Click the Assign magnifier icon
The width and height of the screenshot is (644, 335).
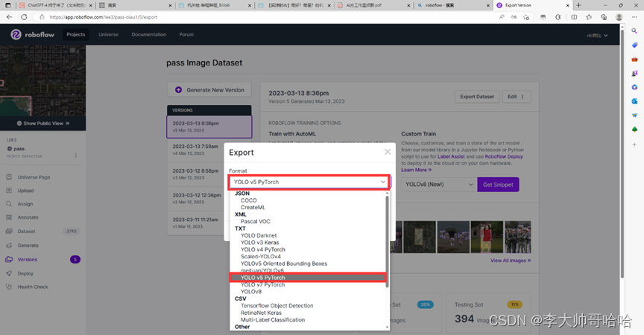9,204
